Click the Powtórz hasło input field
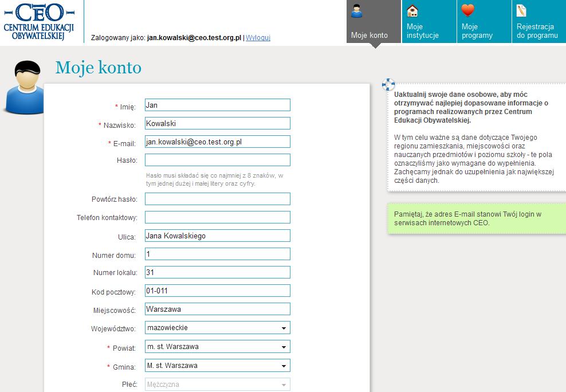566x392 pixels. pyautogui.click(x=218, y=199)
